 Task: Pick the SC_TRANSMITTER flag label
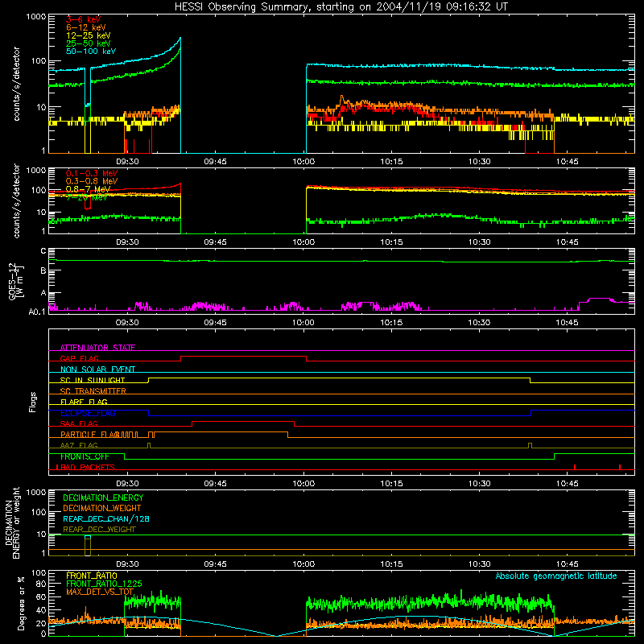click(93, 391)
